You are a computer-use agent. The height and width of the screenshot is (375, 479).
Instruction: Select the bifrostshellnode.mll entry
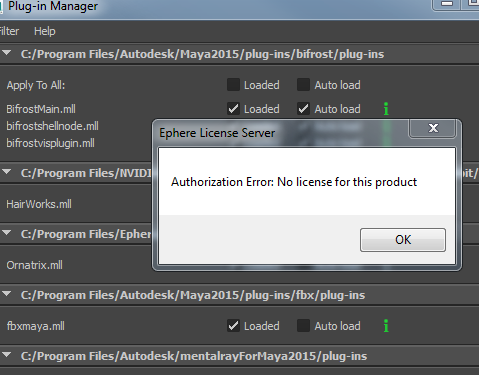(52, 126)
